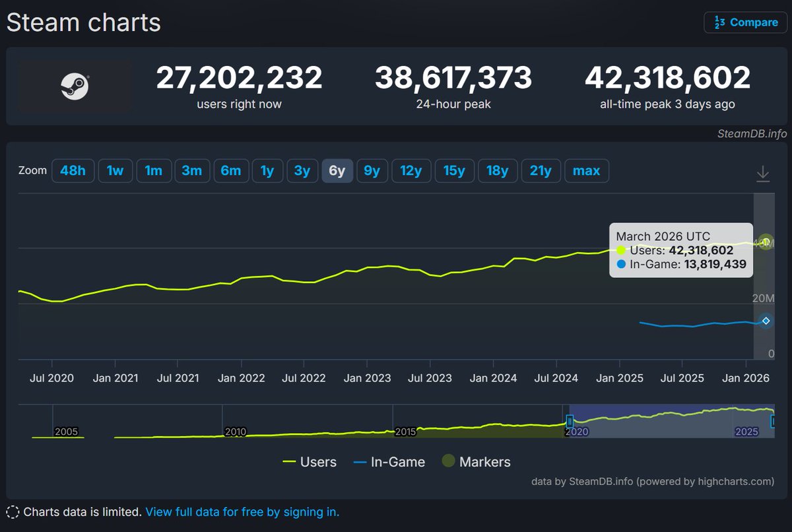Set zoom range to 3y

(x=302, y=171)
